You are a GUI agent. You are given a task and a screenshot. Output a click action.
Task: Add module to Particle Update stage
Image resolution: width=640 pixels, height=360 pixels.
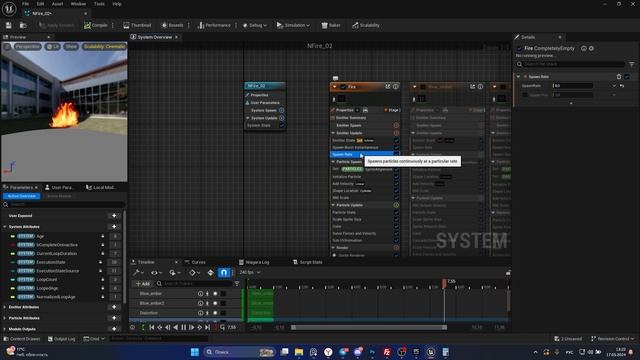(x=396, y=205)
